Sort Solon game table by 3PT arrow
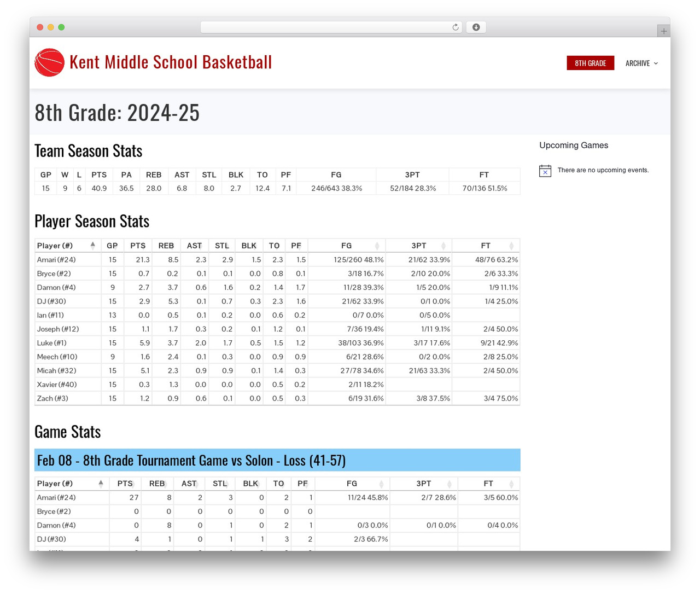The image size is (700, 593). coord(449,484)
